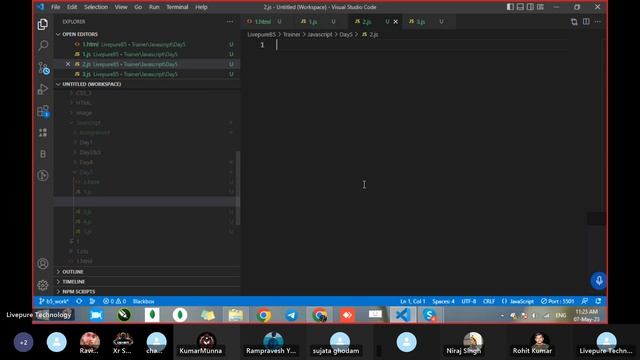Select 1.html in Open Editors list
The width and height of the screenshot is (640, 360).
147,44
